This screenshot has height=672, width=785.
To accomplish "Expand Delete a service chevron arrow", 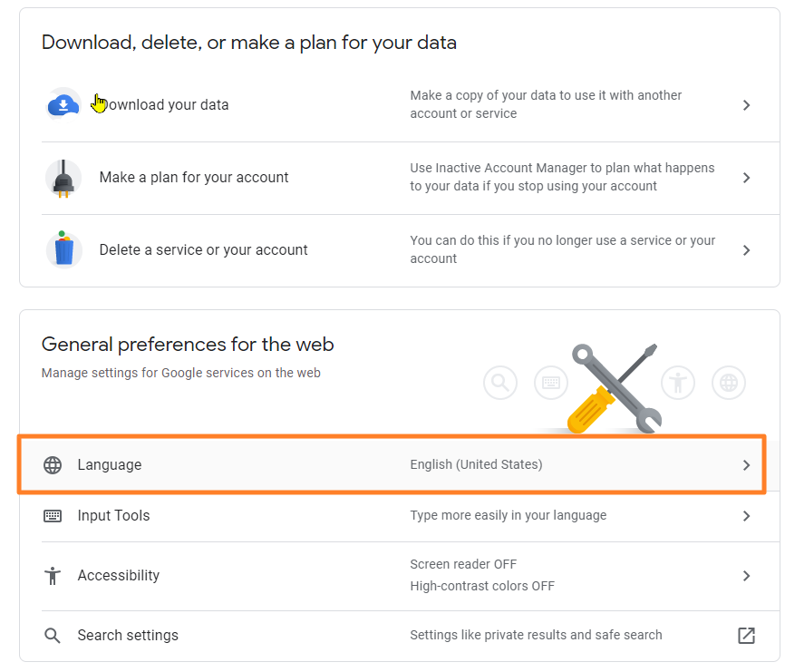I will click(746, 249).
